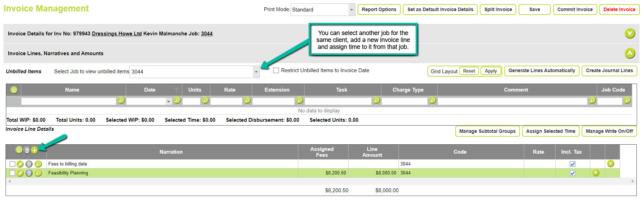Sort by Narration column header
The height and width of the screenshot is (205, 644).
(x=171, y=152)
